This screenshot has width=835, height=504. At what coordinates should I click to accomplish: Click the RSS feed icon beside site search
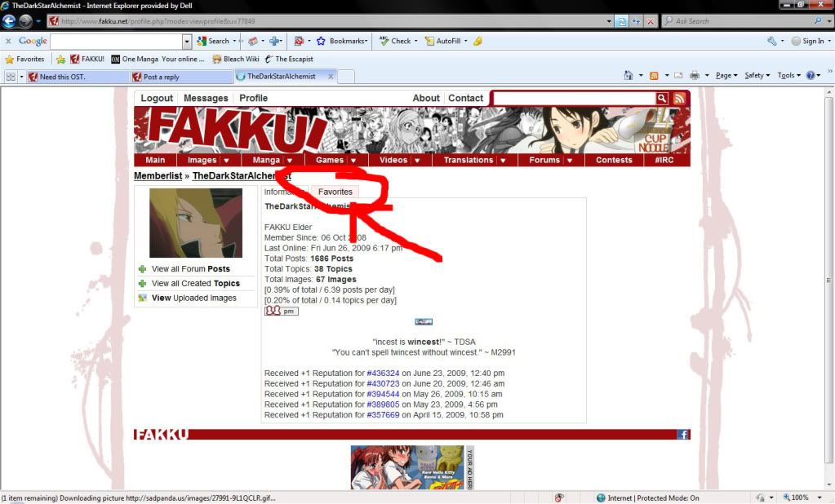click(678, 98)
